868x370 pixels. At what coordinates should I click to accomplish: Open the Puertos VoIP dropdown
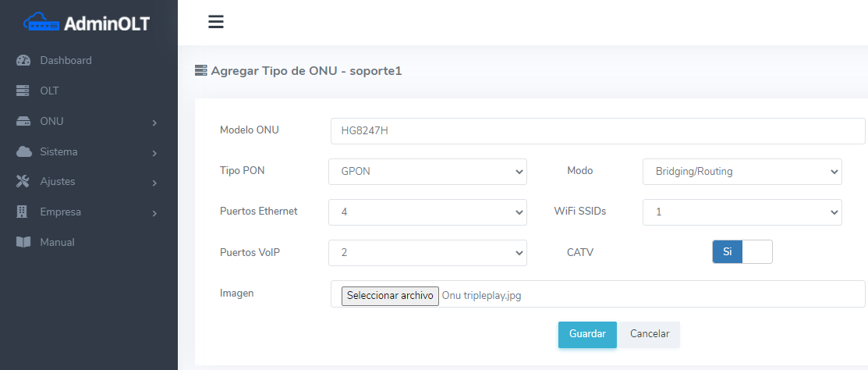click(427, 252)
